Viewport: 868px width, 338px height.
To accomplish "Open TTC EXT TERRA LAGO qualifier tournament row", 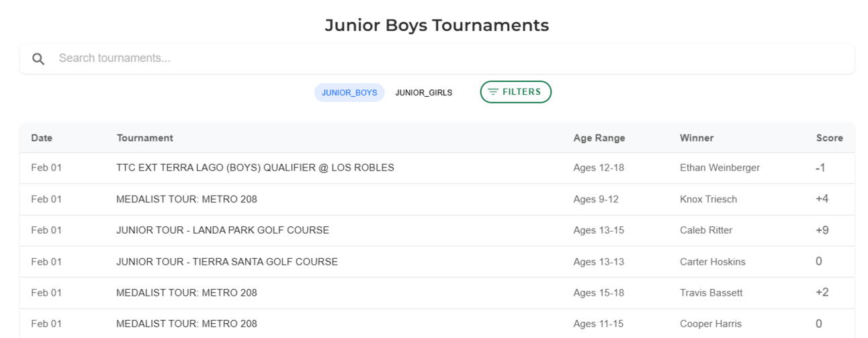I will [x=437, y=168].
